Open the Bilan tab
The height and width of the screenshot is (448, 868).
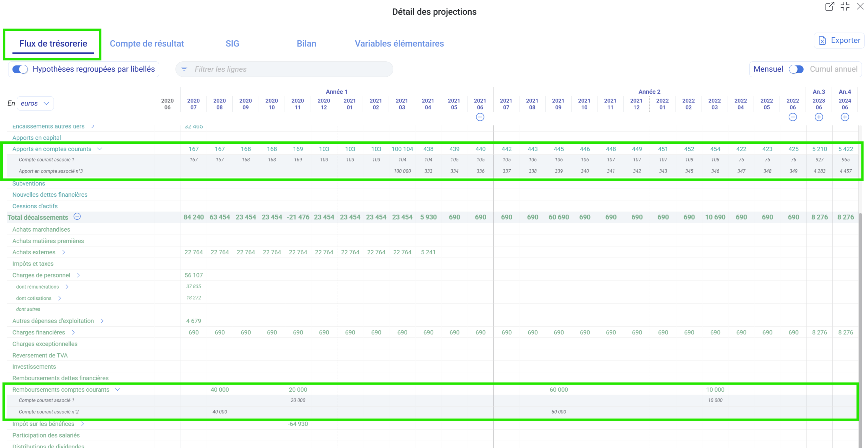pyautogui.click(x=306, y=43)
